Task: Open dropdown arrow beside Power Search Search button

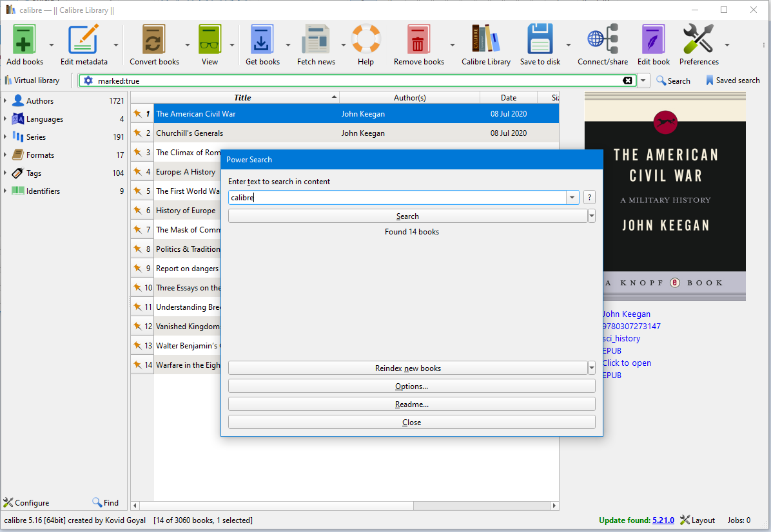Action: pos(592,216)
